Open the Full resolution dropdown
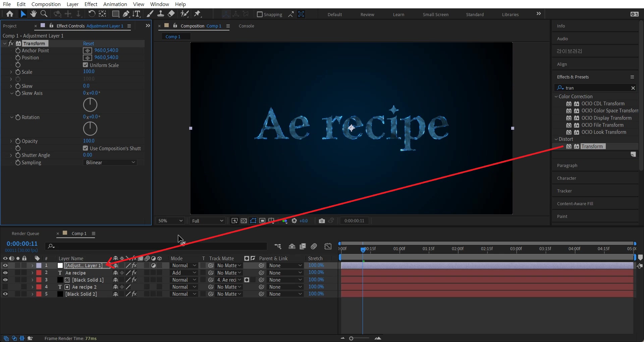The image size is (644, 342). point(207,221)
